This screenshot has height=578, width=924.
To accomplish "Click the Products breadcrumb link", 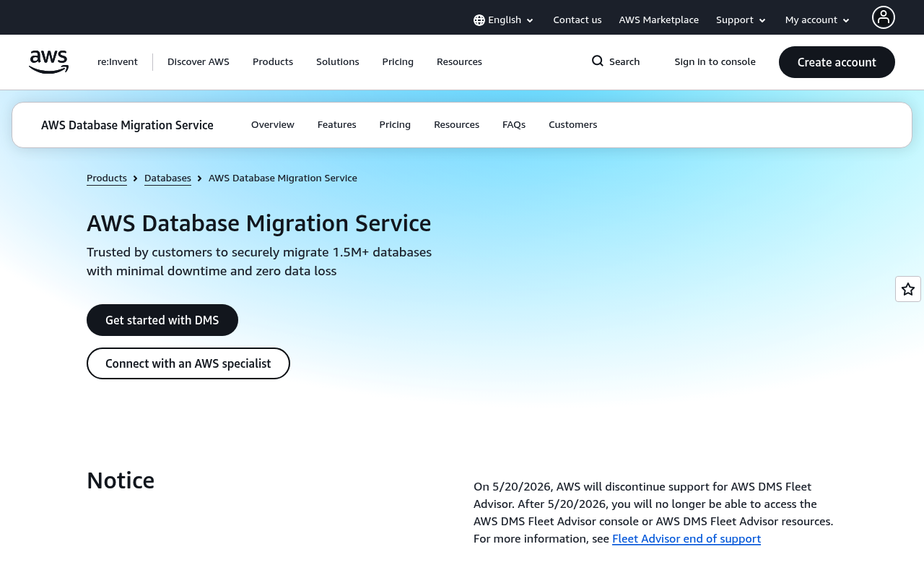I will click(107, 178).
